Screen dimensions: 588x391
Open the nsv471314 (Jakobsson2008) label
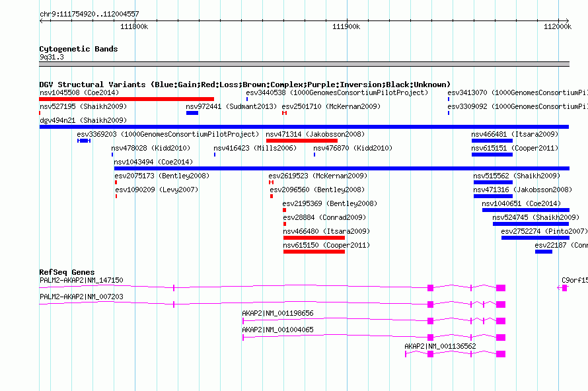(x=315, y=134)
